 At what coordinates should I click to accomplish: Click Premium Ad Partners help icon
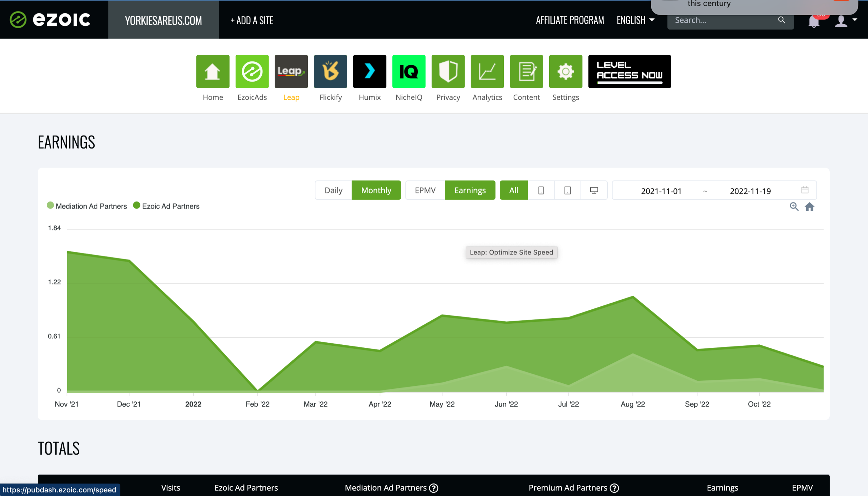[x=614, y=488]
